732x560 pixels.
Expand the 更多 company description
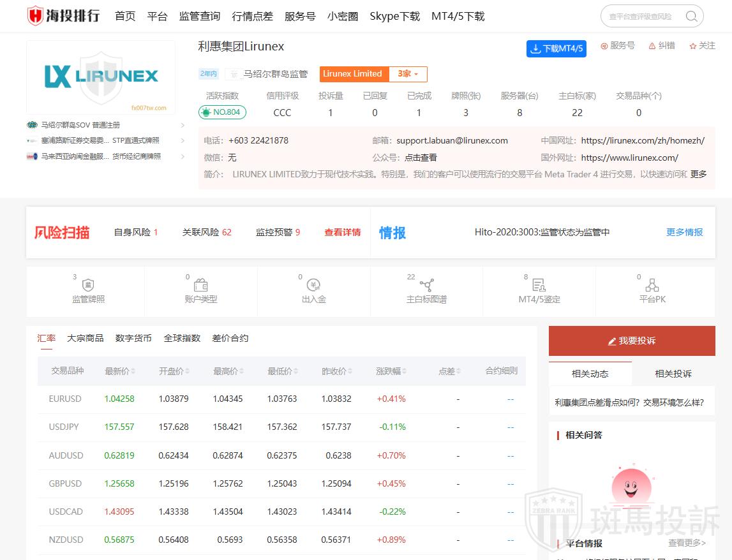(x=698, y=174)
